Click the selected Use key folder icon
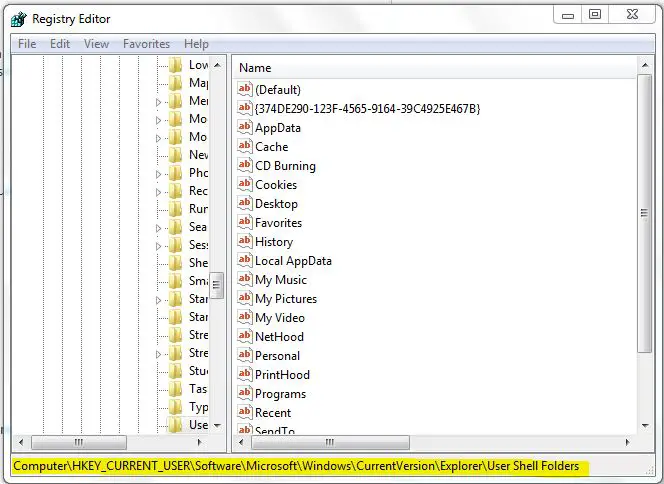Screen dimensions: 664x484 [175, 425]
